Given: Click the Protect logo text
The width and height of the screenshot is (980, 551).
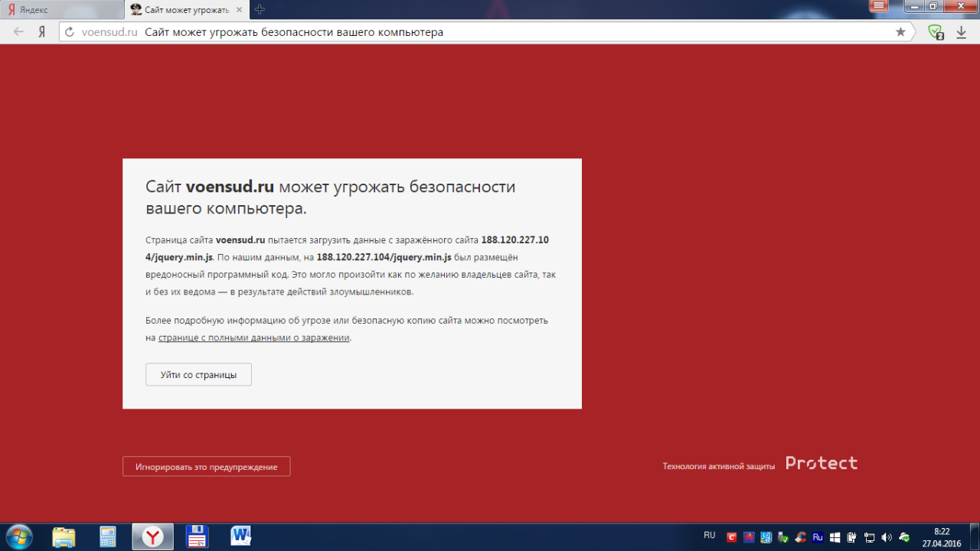Looking at the screenshot, I should point(822,464).
